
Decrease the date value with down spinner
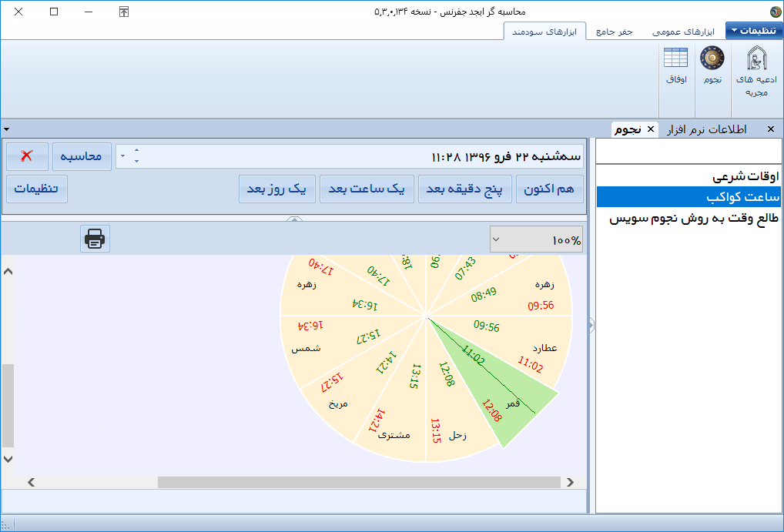tap(136, 161)
